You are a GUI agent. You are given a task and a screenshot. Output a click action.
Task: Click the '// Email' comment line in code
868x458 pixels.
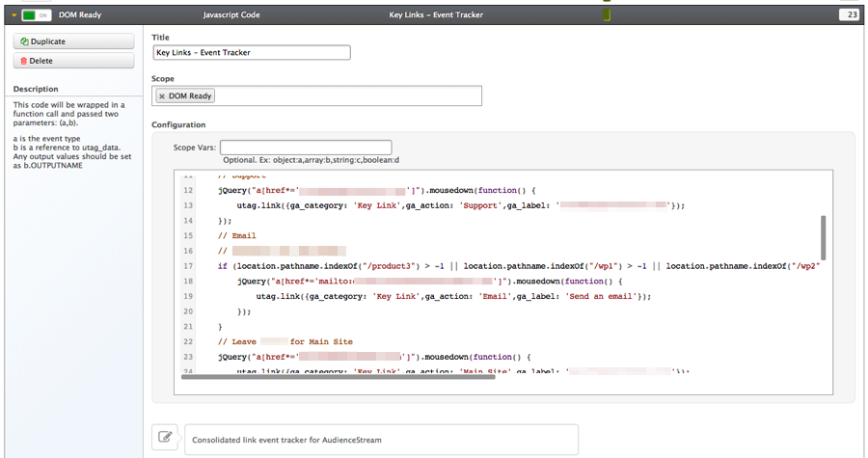(x=237, y=235)
